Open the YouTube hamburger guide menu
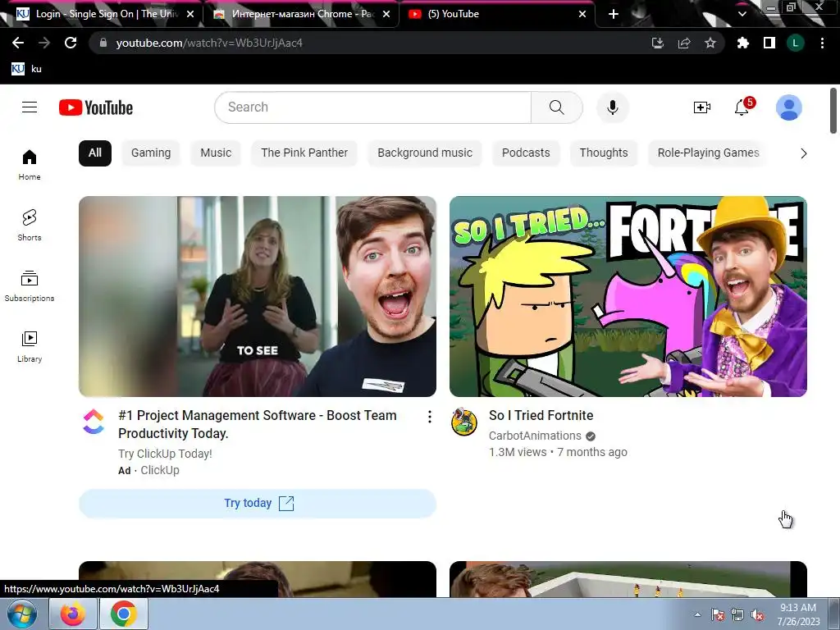Screen dimensions: 840x630 30,107
